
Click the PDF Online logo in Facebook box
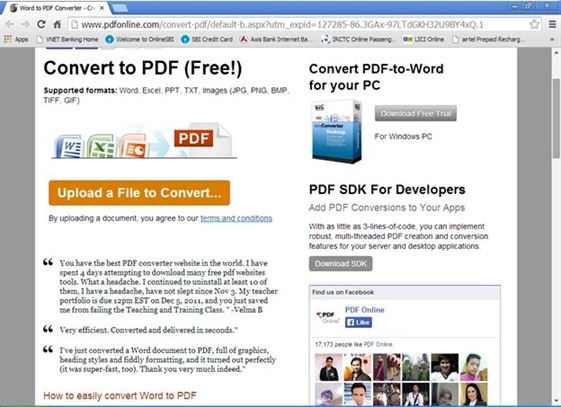pyautogui.click(x=328, y=317)
